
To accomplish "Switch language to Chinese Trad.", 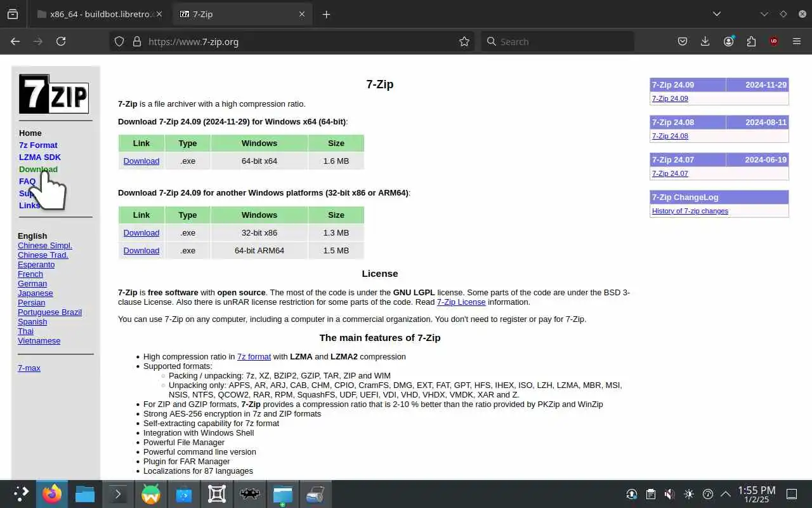I will tap(43, 255).
